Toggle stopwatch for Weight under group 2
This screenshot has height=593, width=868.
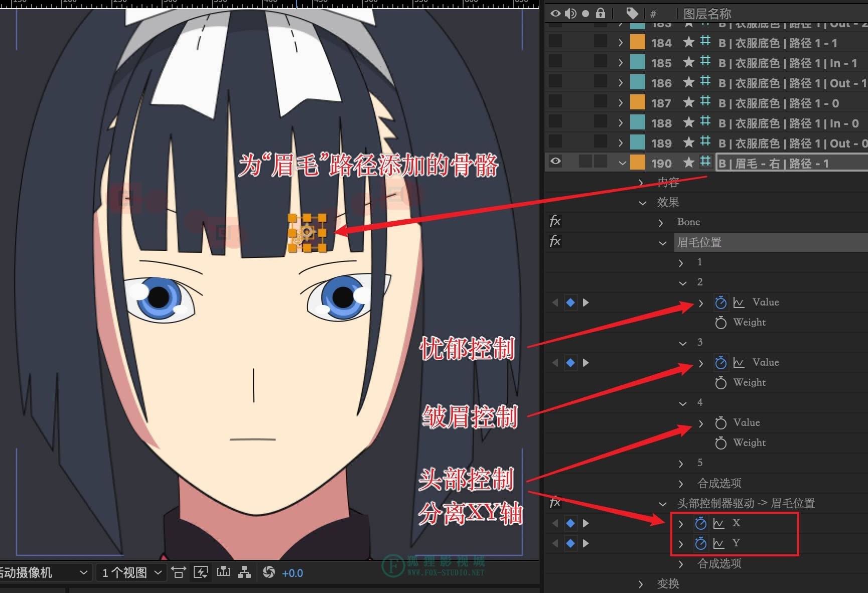click(720, 323)
